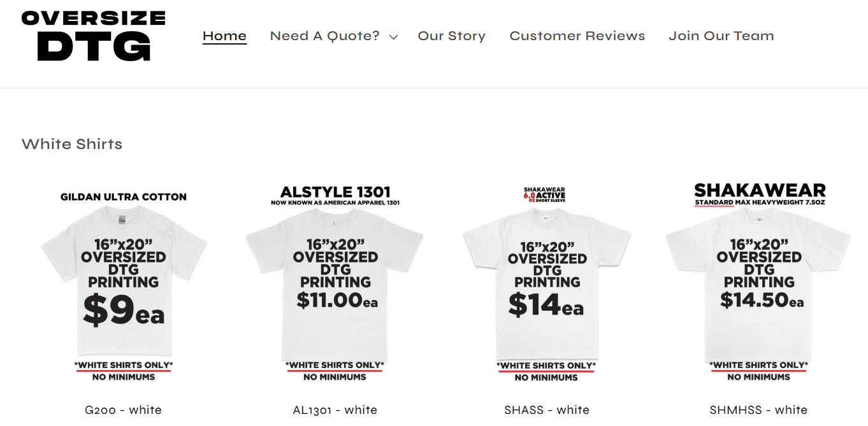868x426 pixels.
Task: Open the SHMHSS - white product title
Action: (x=758, y=410)
